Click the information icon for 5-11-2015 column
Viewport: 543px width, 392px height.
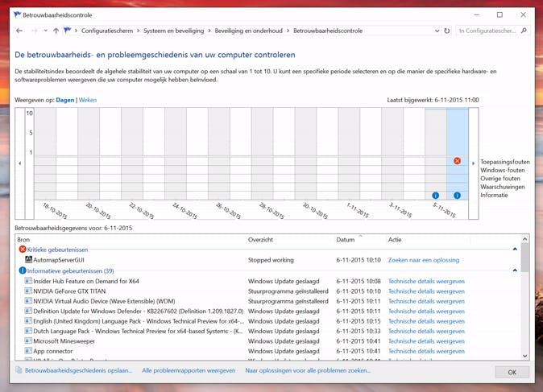pyautogui.click(x=436, y=196)
